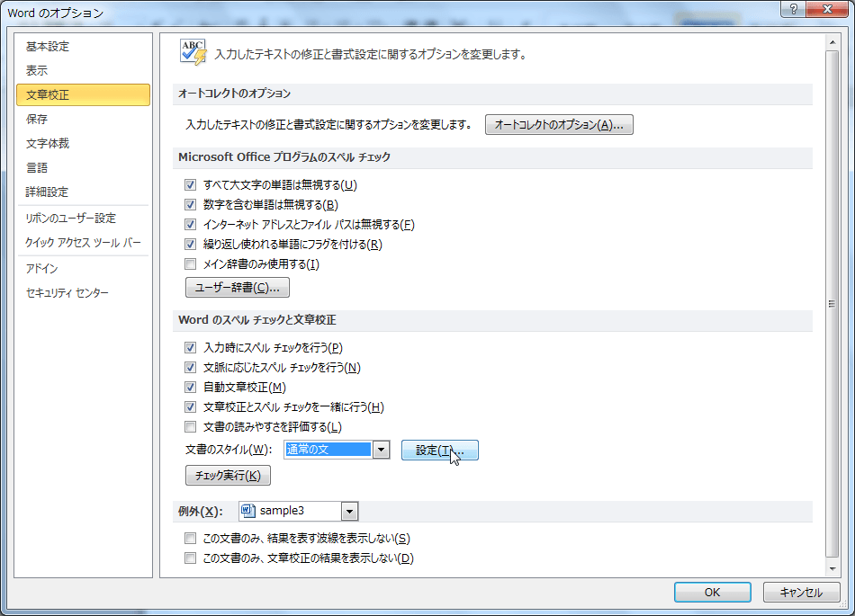Viewport: 855px width, 616px height.
Task: Select 表示 category
Action: click(x=83, y=70)
